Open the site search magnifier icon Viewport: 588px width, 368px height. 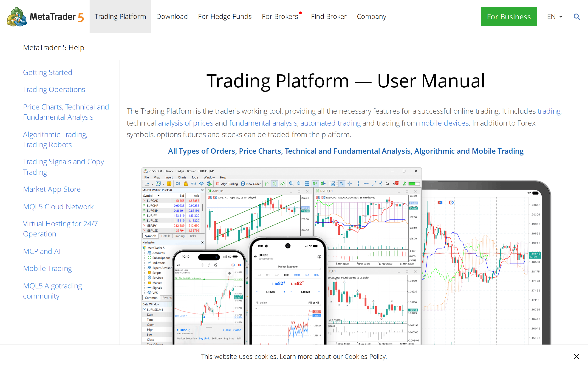click(x=577, y=17)
